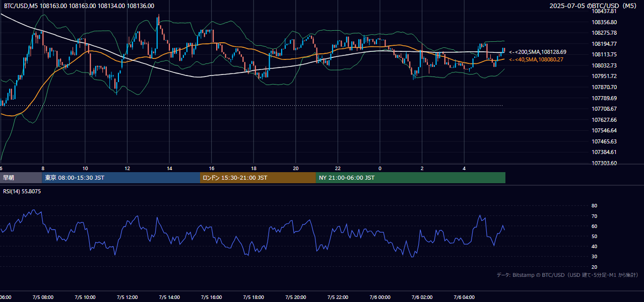Click the BTC/USD,M5 OHLC header text
Screen dimensions: 644x302
tap(79, 6)
